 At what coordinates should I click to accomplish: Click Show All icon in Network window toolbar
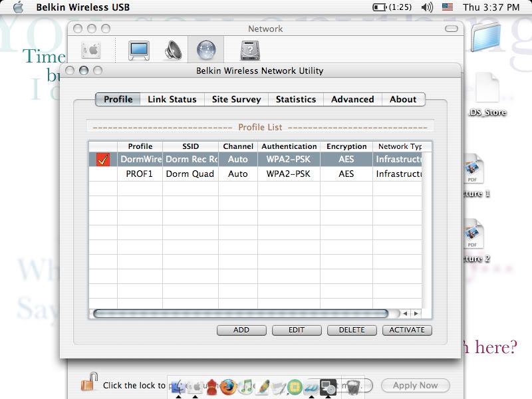(91, 51)
